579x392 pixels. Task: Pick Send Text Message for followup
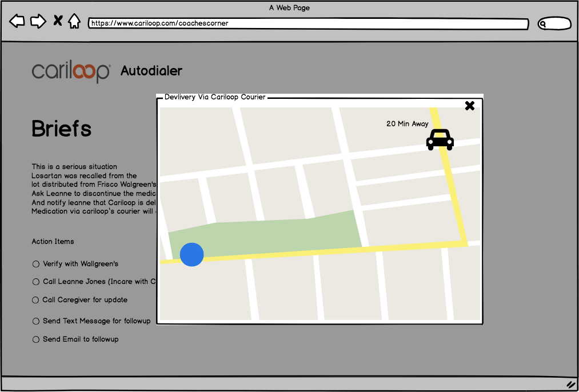pyautogui.click(x=36, y=321)
